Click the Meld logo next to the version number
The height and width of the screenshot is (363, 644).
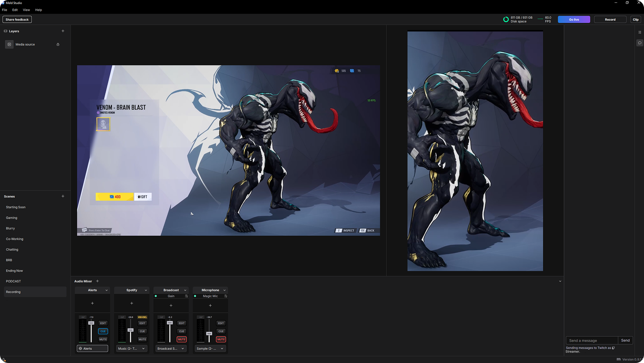tap(619, 359)
